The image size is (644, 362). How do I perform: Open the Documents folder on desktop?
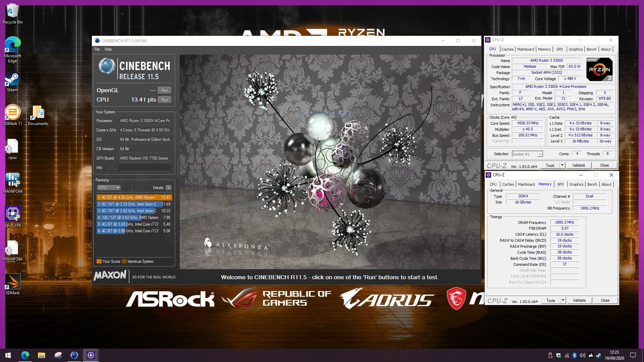pos(38,115)
